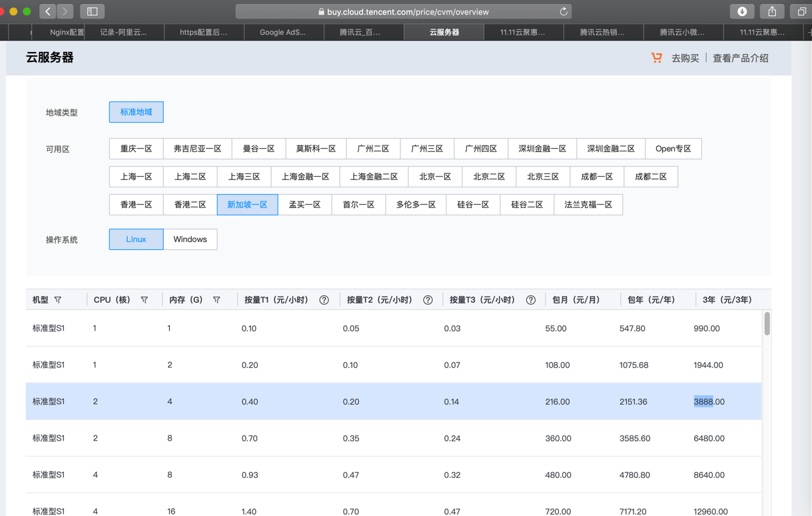The height and width of the screenshot is (516, 812).
Task: Switch to the 腾讯云热销 tab
Action: coord(603,32)
